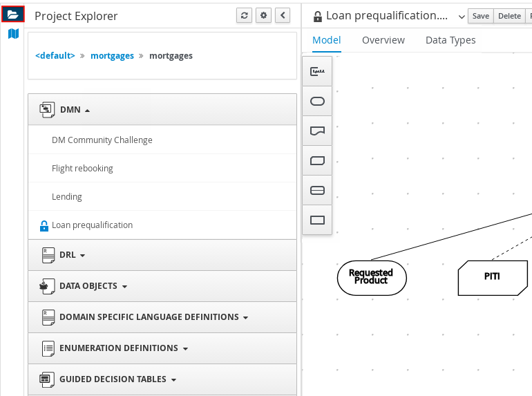This screenshot has width=532, height=396.
Task: Collapse the Project Explorer panel
Action: (x=283, y=16)
